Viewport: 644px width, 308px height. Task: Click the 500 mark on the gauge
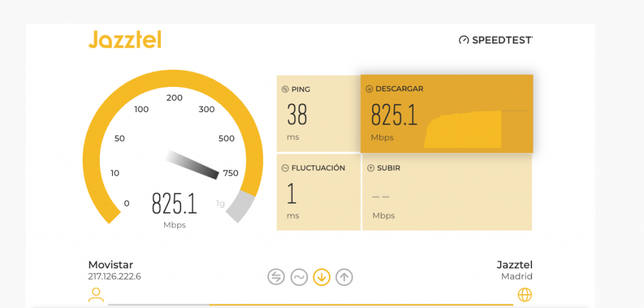[x=226, y=139]
